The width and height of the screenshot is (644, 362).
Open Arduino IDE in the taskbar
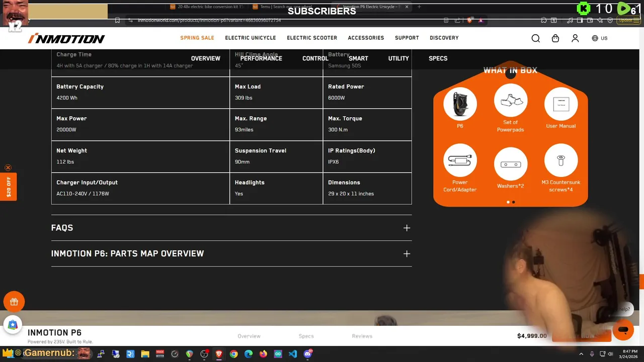tap(278, 354)
